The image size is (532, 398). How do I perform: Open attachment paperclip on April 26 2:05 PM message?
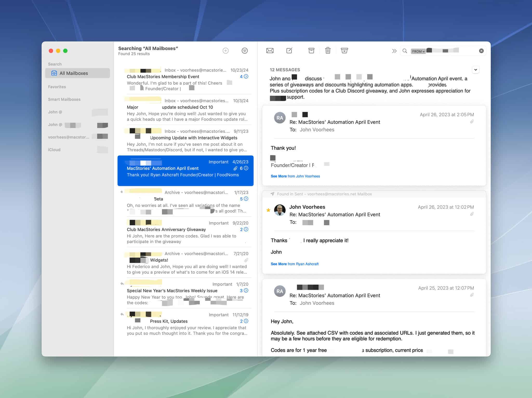coord(472,122)
